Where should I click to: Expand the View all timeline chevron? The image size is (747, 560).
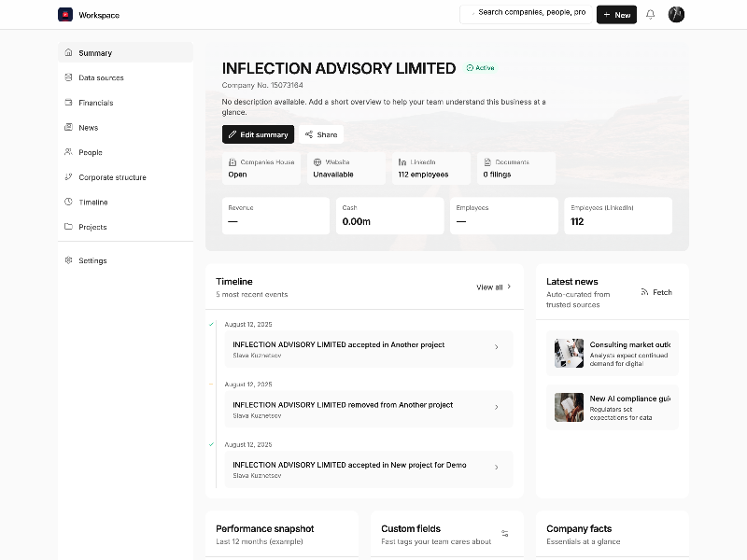(509, 287)
